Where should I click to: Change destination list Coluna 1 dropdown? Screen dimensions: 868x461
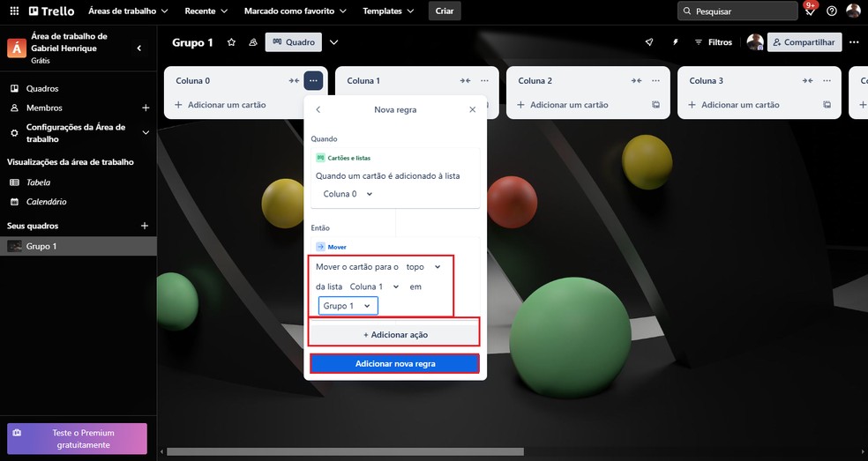[x=374, y=286]
